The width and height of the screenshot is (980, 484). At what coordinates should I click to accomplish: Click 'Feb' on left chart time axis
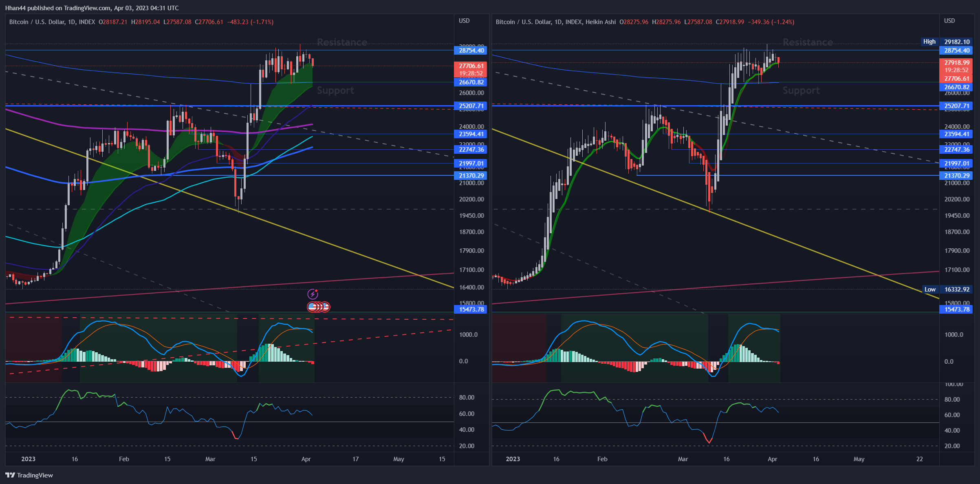click(x=124, y=459)
